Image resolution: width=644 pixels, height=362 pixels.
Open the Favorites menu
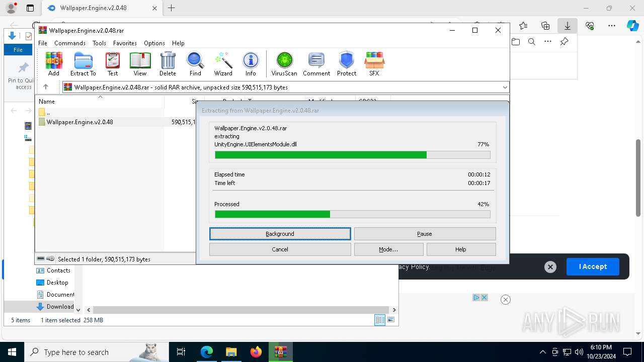point(125,43)
